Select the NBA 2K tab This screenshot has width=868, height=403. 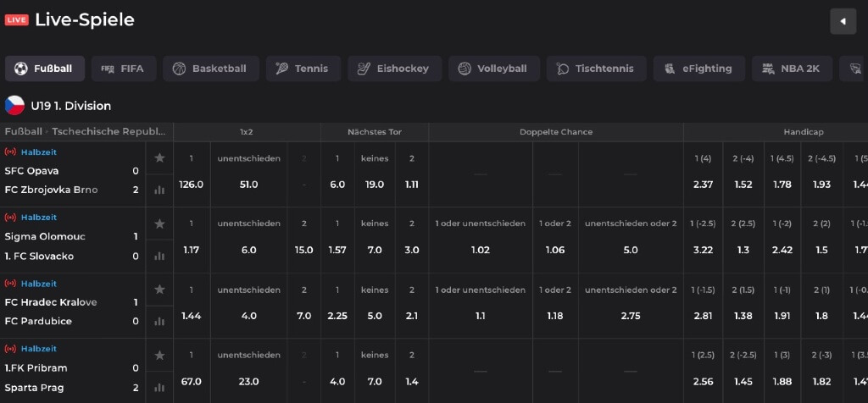point(792,69)
